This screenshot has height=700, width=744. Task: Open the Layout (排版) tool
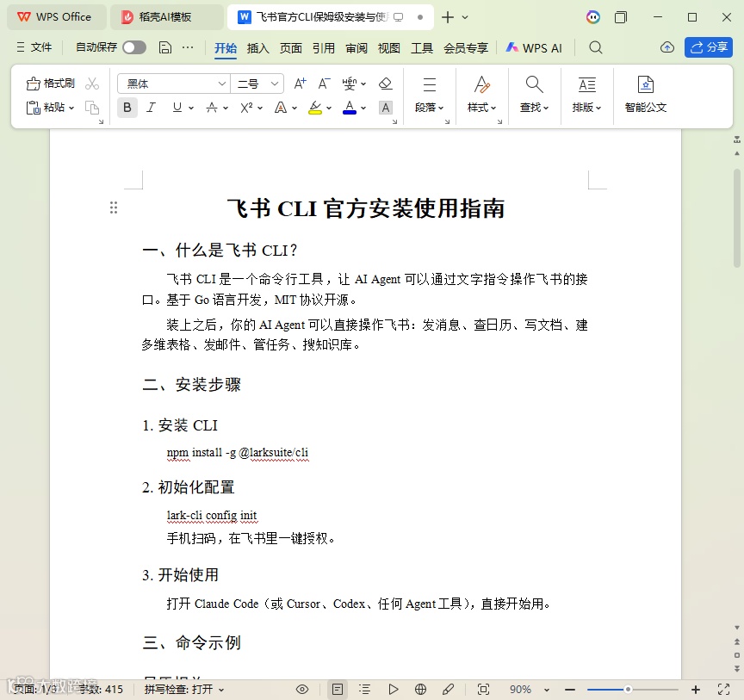tap(587, 95)
